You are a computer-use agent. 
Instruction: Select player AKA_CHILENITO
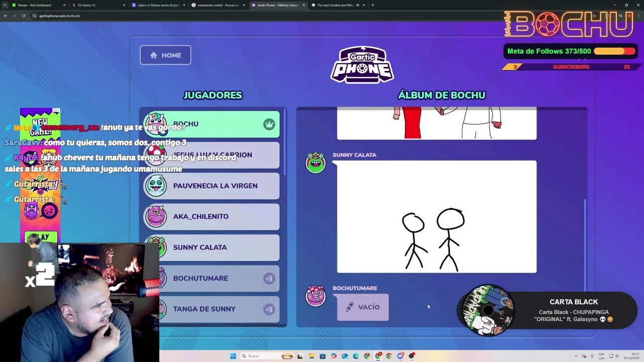(x=211, y=217)
